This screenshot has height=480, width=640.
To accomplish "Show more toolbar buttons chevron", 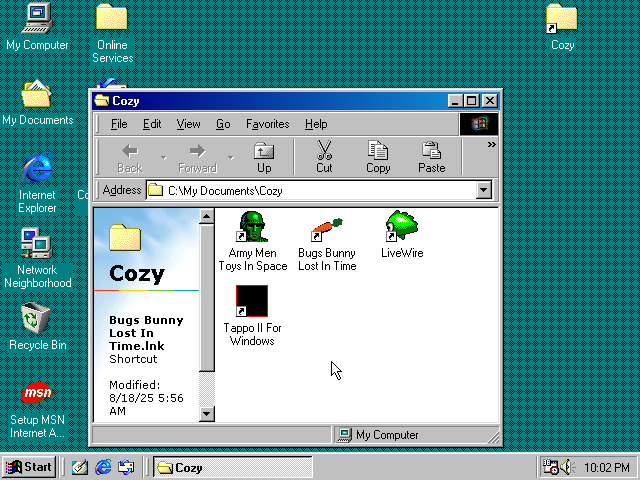I will click(491, 145).
